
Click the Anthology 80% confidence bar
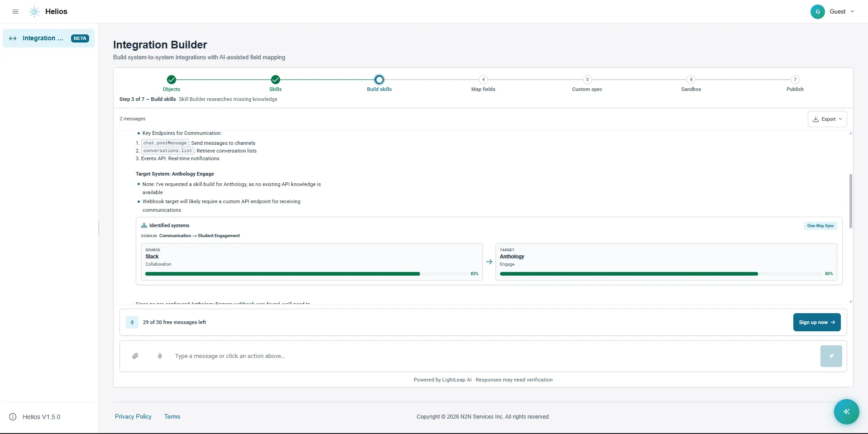click(661, 274)
